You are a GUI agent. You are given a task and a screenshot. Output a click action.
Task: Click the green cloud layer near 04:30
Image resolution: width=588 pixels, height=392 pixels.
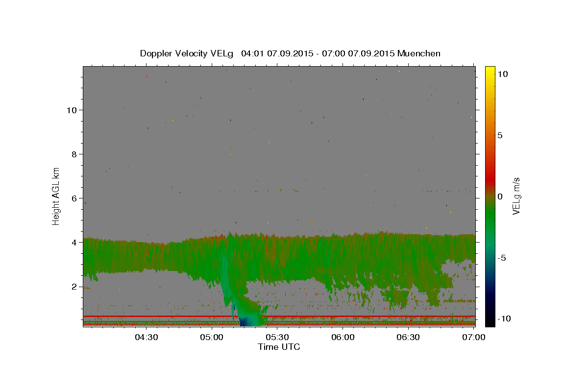(146, 257)
